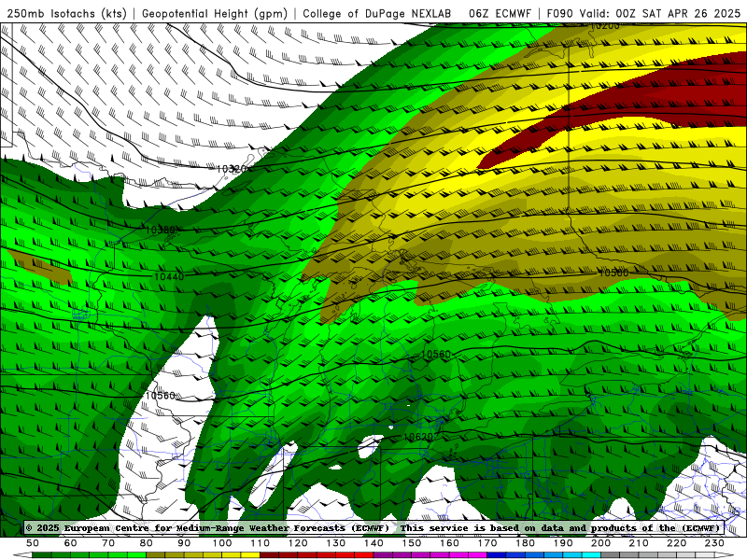Click the "© 2025 European Centre for Medium-Range Weather Forecasts (ECMWF)" text
The height and width of the screenshot is (560, 747).
point(207,527)
